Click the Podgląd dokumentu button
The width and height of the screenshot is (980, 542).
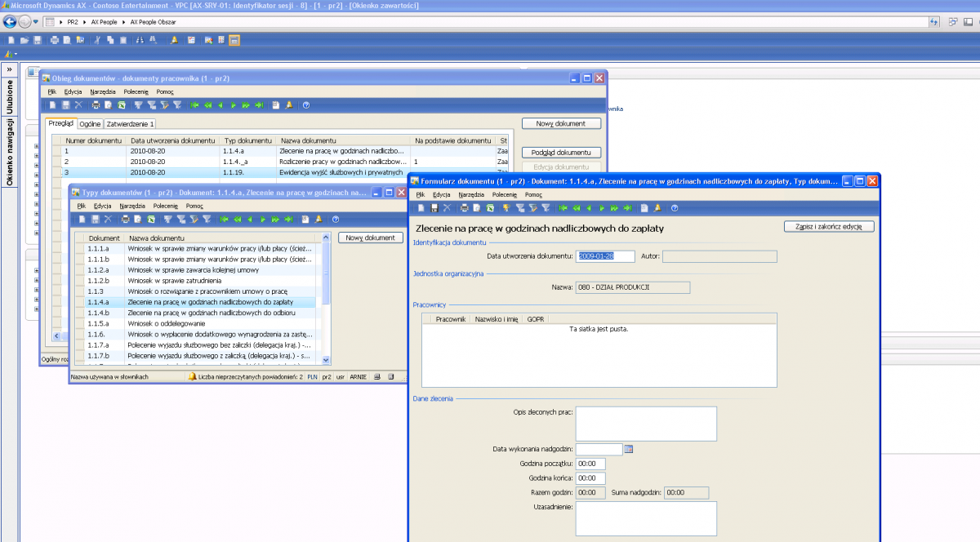point(561,153)
